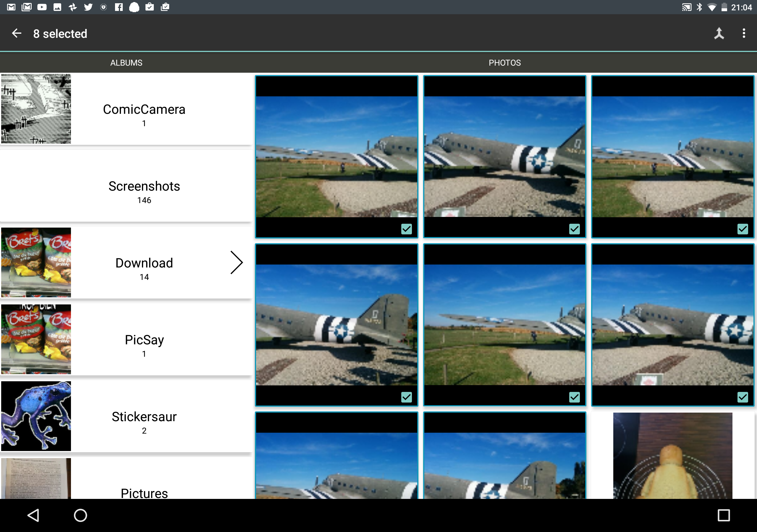Screen dimensions: 757x532
Task: Tap the merge/combine icon in the top bar
Action: click(x=719, y=33)
